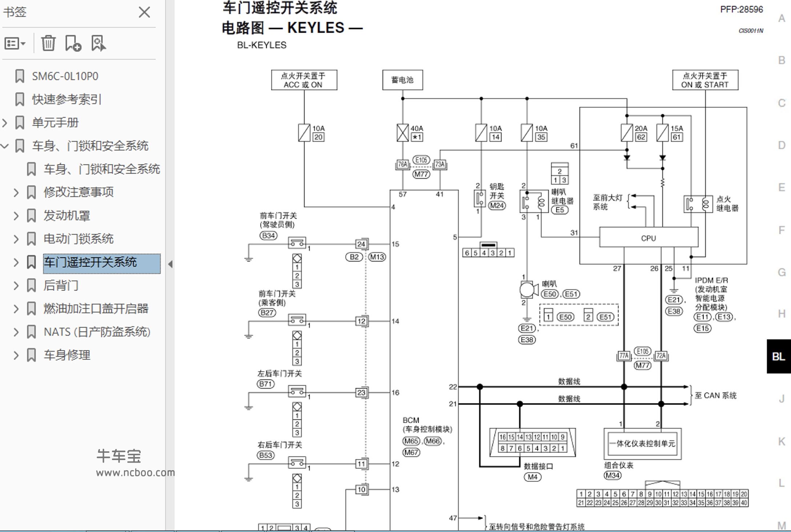This screenshot has width=791, height=532.
Task: Collapse the bookmarks sidebar using the arrow handle
Action: pyautogui.click(x=170, y=264)
